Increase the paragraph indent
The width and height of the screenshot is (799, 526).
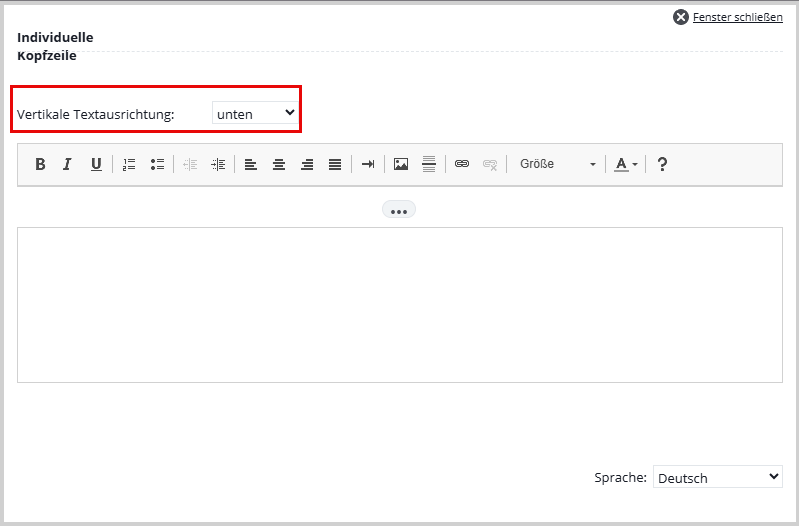[x=218, y=164]
